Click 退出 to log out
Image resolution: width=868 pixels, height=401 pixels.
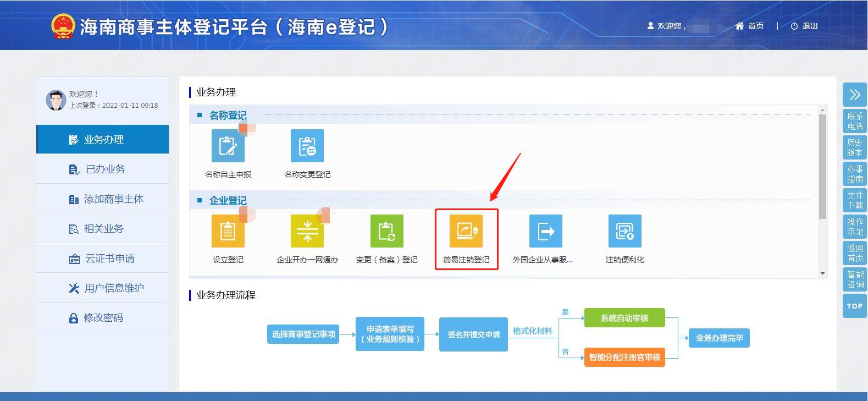coord(804,26)
